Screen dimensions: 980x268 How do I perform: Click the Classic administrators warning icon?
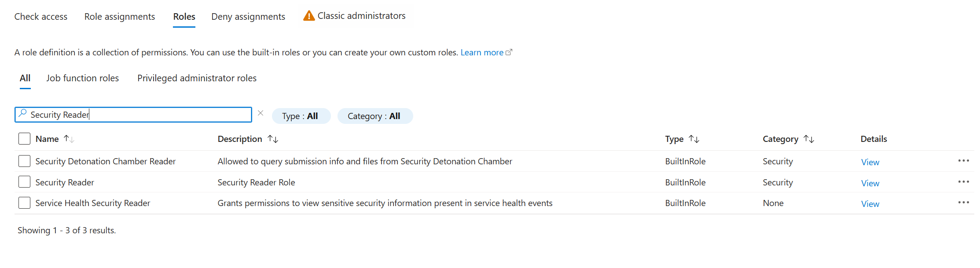[309, 16]
